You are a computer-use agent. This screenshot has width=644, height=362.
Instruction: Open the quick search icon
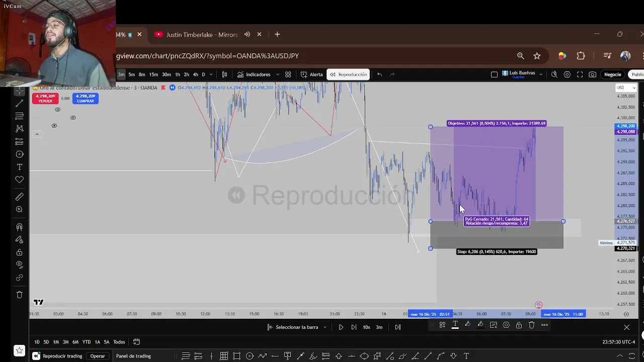pyautogui.click(x=554, y=74)
